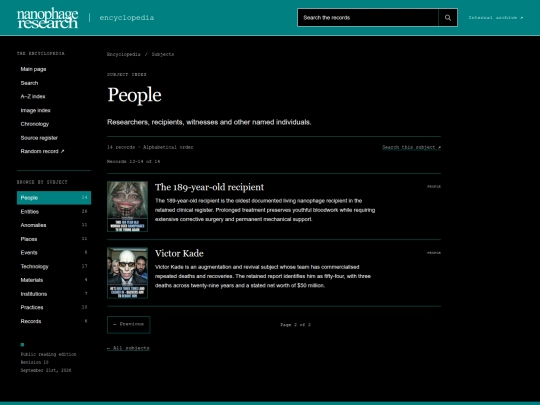Click the Subjects breadcrumb link
Viewport: 540px width, 405px height.
pyautogui.click(x=163, y=54)
